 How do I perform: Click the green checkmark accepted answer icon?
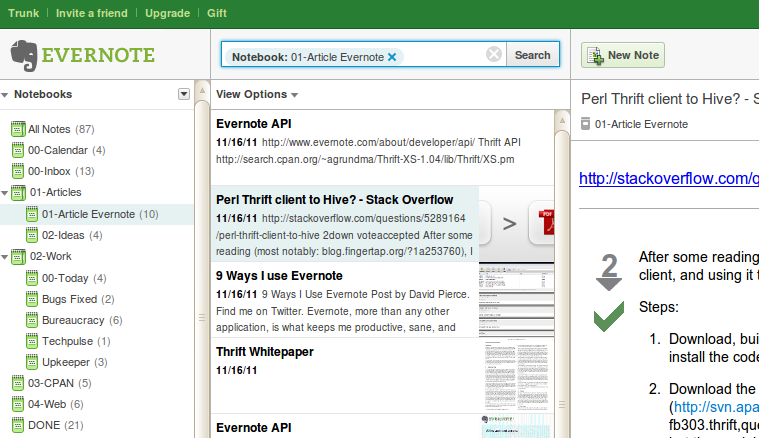[x=609, y=316]
